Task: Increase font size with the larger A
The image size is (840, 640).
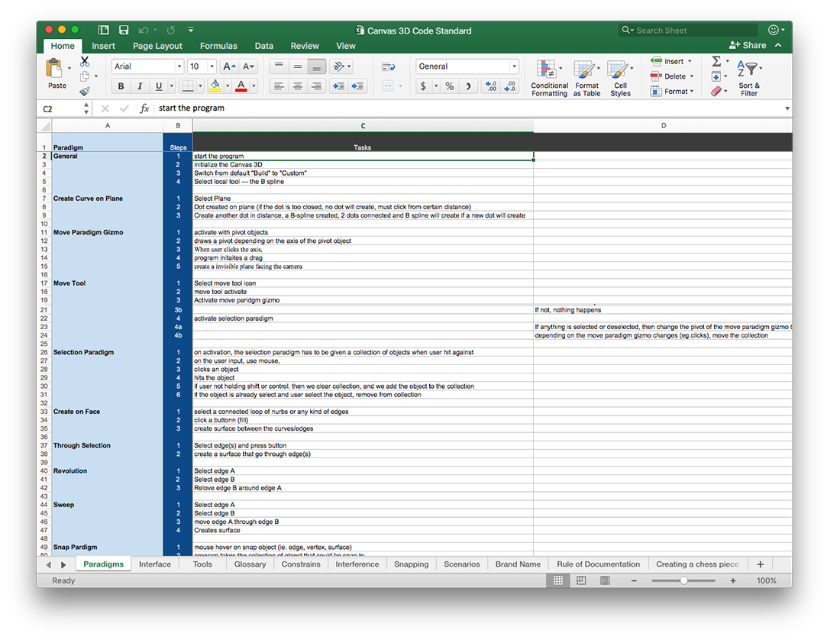Action: [x=229, y=66]
